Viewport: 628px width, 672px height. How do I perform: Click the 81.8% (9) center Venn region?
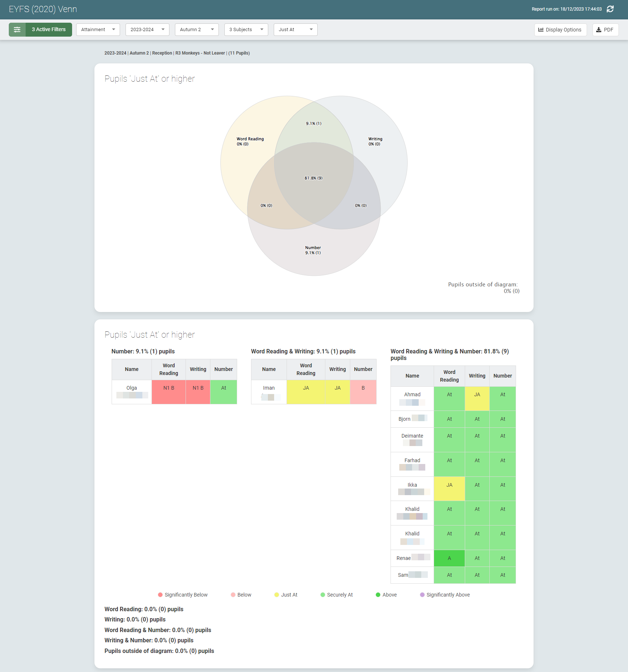click(314, 178)
